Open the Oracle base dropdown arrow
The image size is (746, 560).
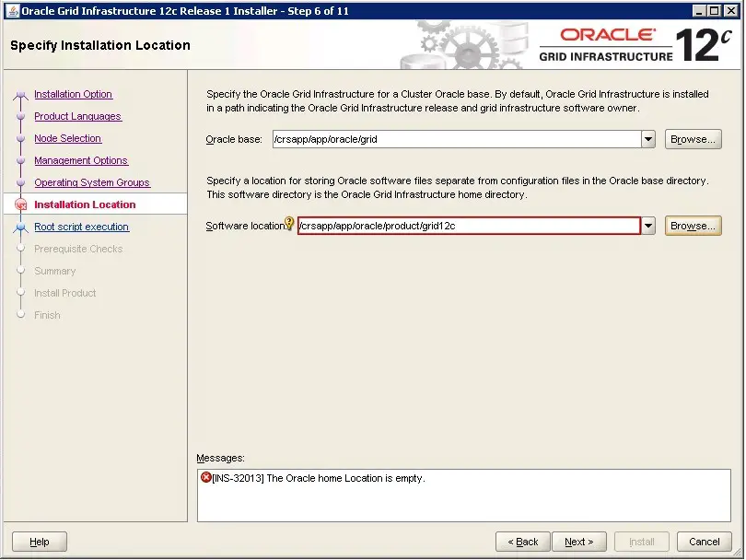pos(648,139)
